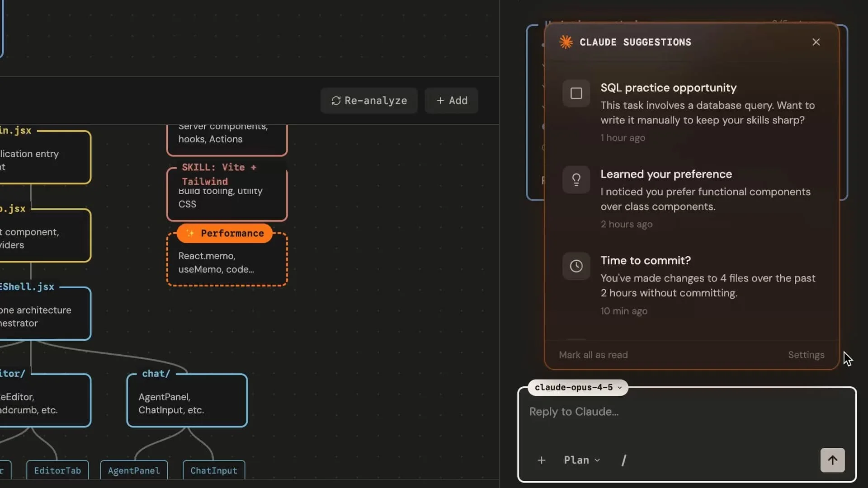The height and width of the screenshot is (488, 868).
Task: Click the Claude starburst logo icon
Action: 566,42
